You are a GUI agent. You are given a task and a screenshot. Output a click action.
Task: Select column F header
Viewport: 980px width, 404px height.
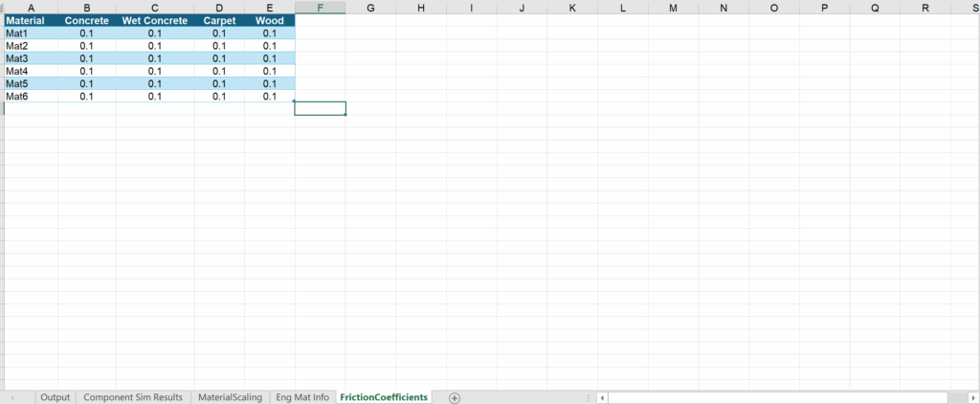tap(320, 8)
